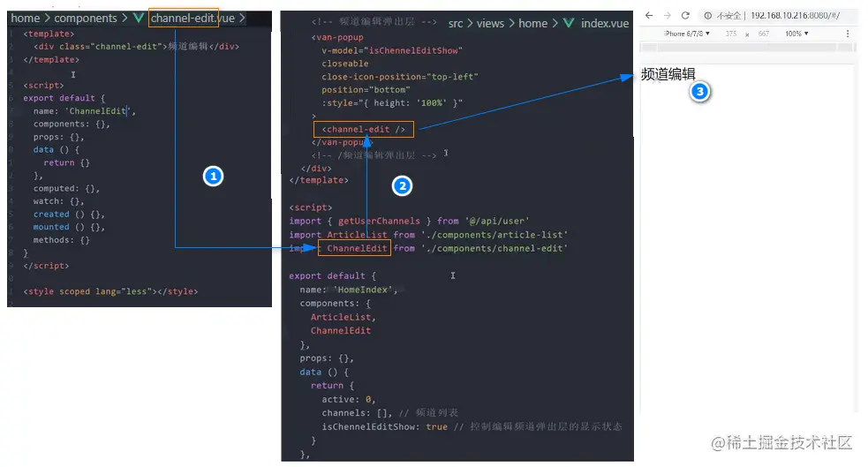This screenshot has width=868, height=467.
Task: Click the 'components: {},' line in left editor
Action: [72, 124]
